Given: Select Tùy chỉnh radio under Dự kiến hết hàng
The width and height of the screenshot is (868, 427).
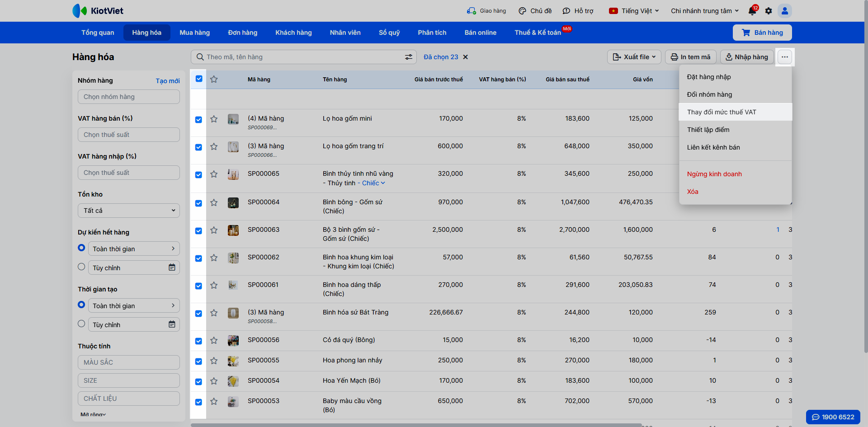Looking at the screenshot, I should pos(81,267).
